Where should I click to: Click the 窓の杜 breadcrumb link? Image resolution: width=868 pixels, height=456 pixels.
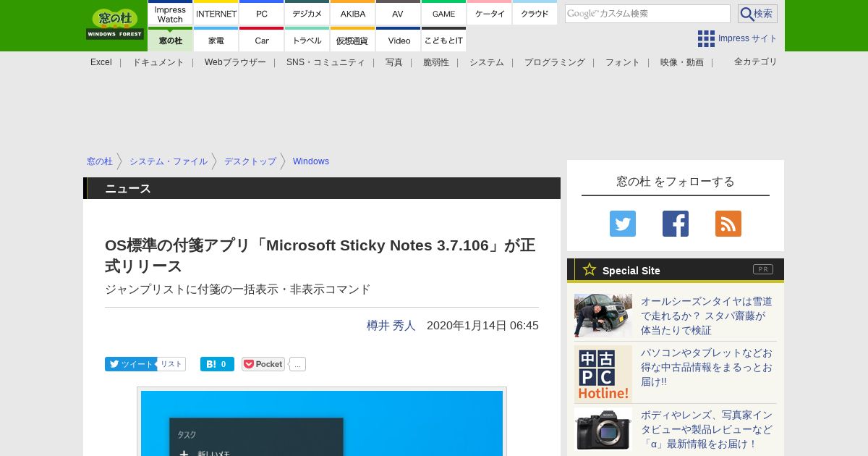coord(100,161)
